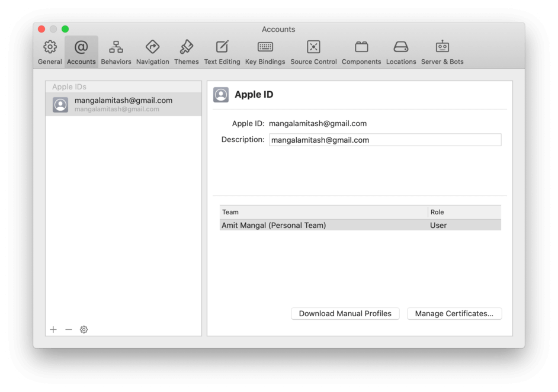Click avatar icon in the Apple IDs list
Viewport: 558px width, 392px height.
point(60,105)
